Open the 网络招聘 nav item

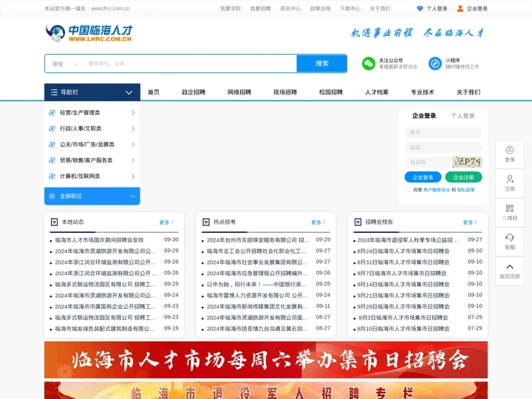pyautogui.click(x=239, y=92)
